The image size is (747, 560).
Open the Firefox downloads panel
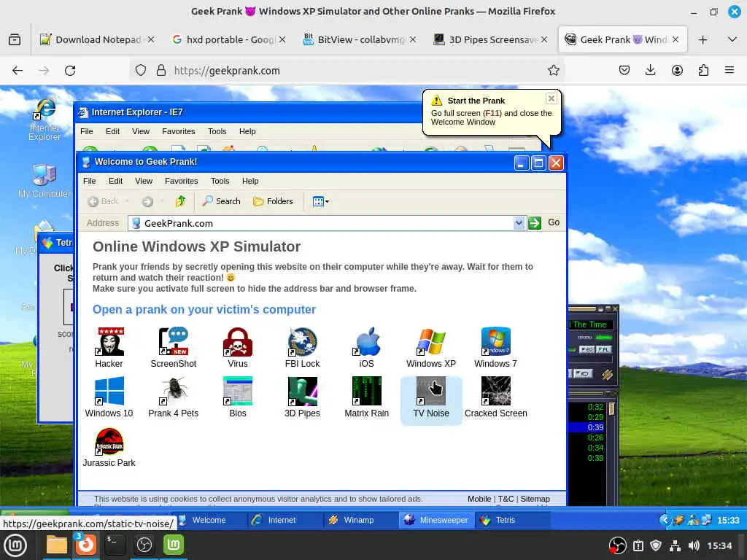click(650, 71)
